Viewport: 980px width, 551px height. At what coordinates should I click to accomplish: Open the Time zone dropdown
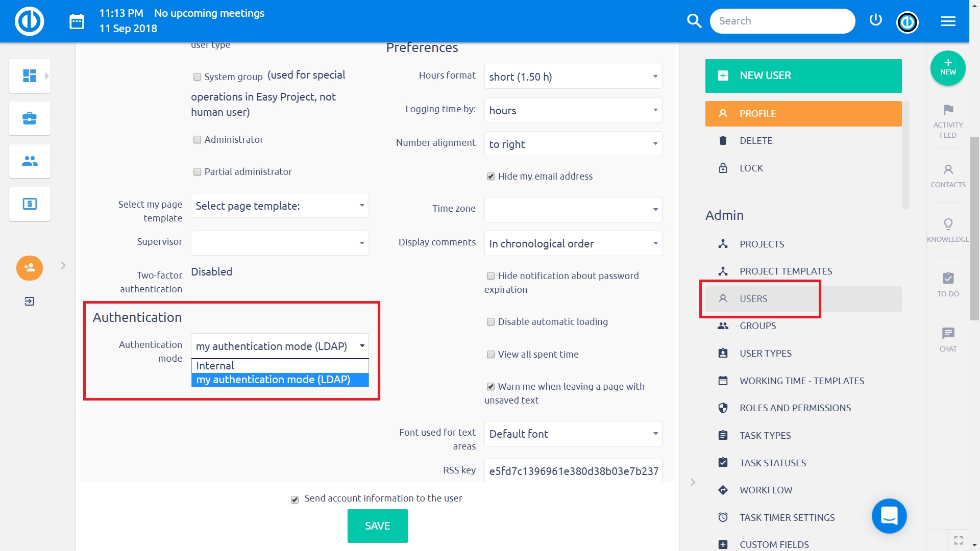[x=573, y=209]
